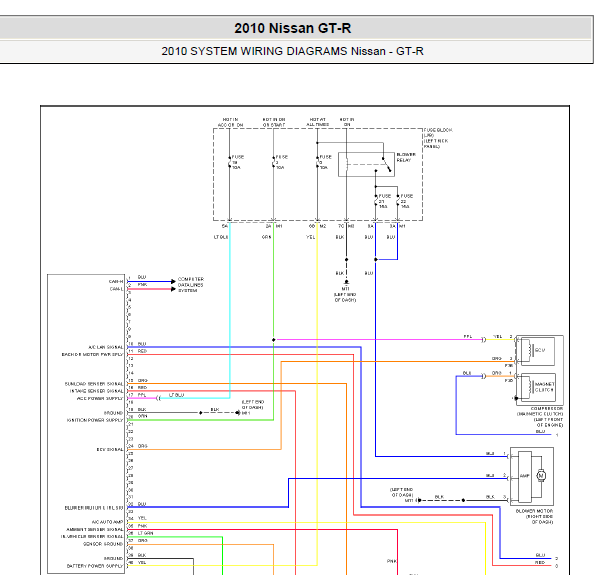Click the 'ORG' wire label at pin 24
600x575 pixels.
point(143,446)
